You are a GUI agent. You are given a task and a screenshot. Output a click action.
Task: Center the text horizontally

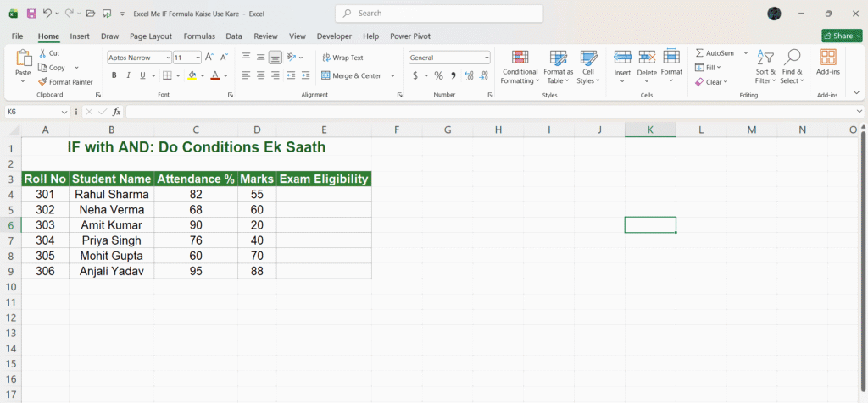261,75
